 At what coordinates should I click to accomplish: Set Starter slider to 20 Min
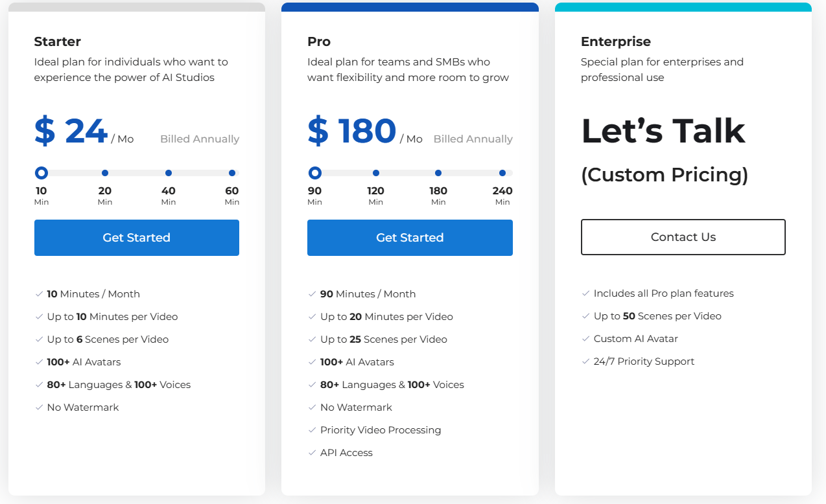tap(105, 173)
